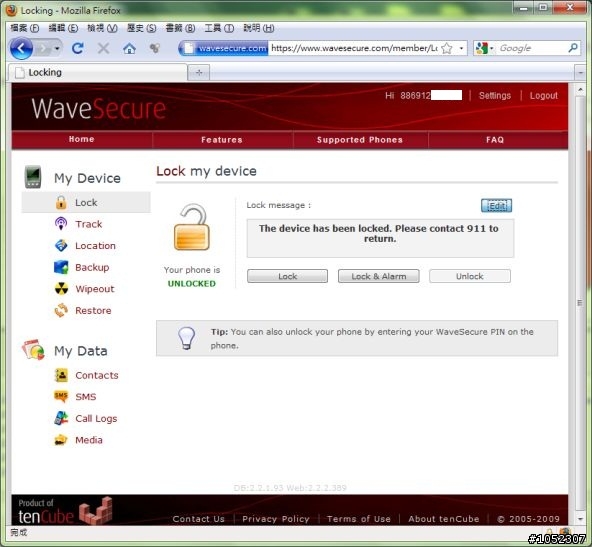Image resolution: width=592 pixels, height=547 pixels.
Task: Open the Features navigation tab
Action: click(222, 140)
